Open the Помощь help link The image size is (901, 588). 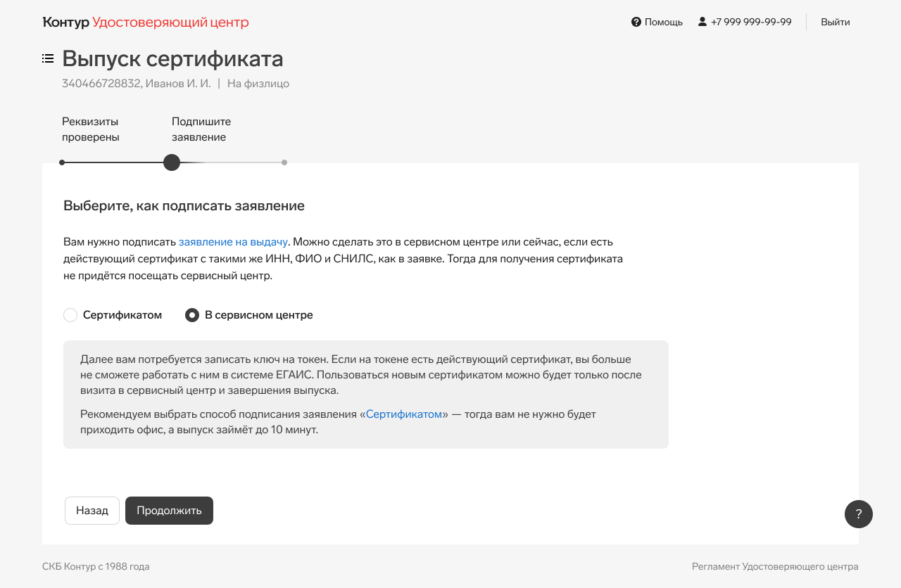(x=663, y=22)
